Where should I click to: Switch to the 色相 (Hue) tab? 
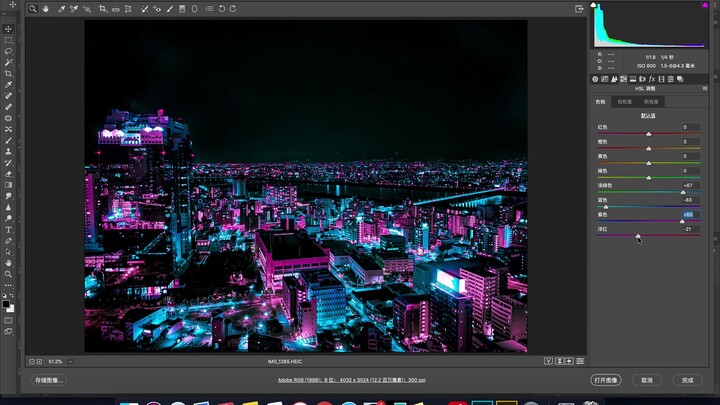[x=601, y=102]
